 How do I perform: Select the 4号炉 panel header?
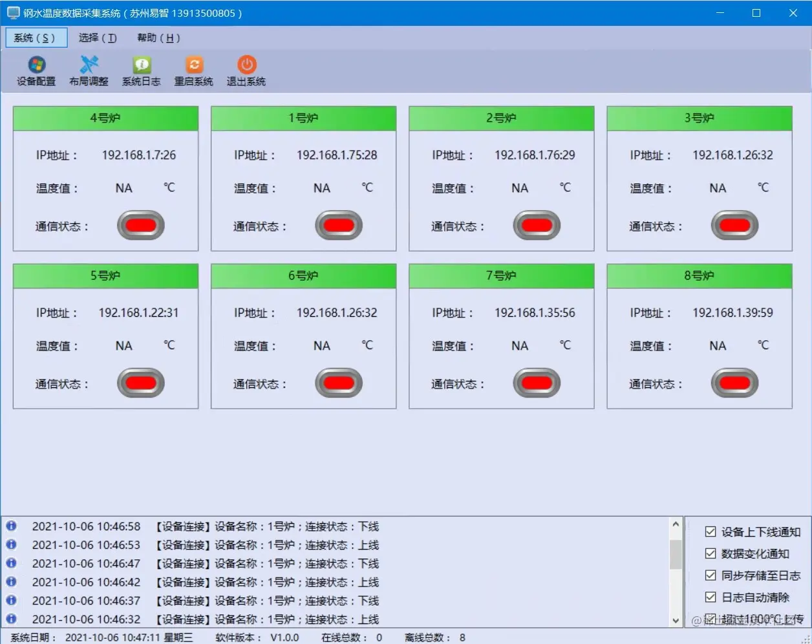tap(105, 118)
